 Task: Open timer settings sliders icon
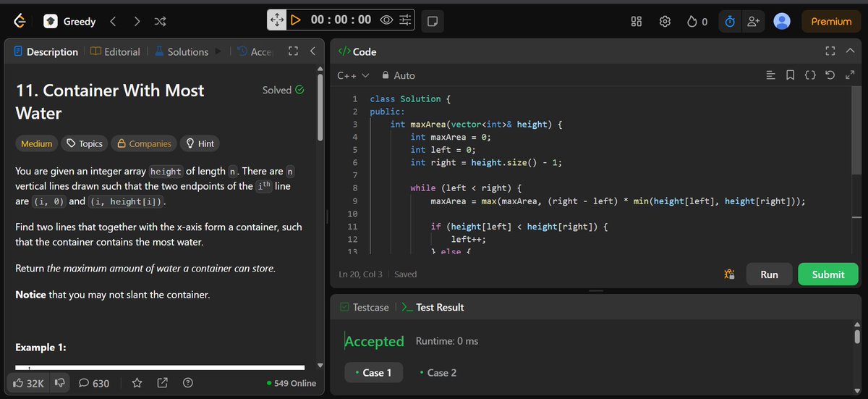point(406,20)
